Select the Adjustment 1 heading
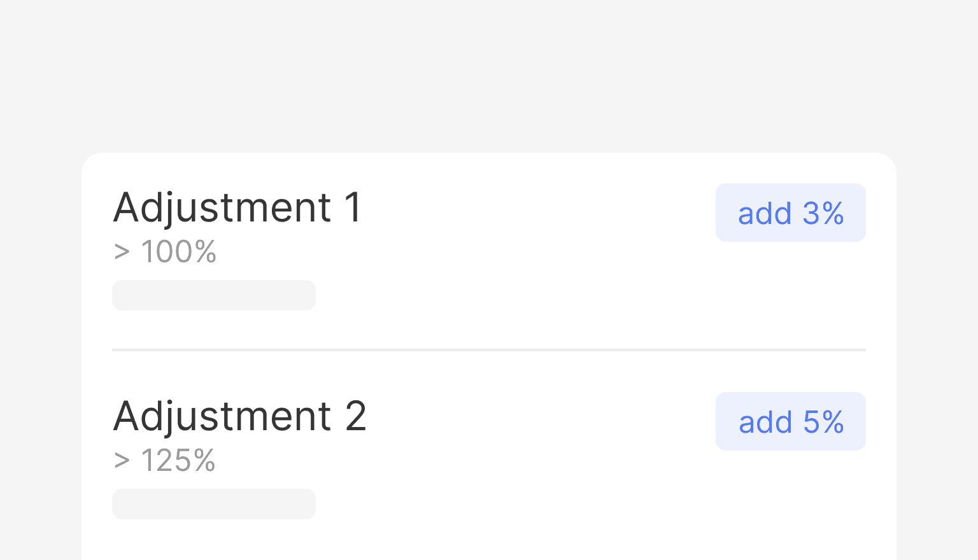The image size is (978, 560). (237, 207)
